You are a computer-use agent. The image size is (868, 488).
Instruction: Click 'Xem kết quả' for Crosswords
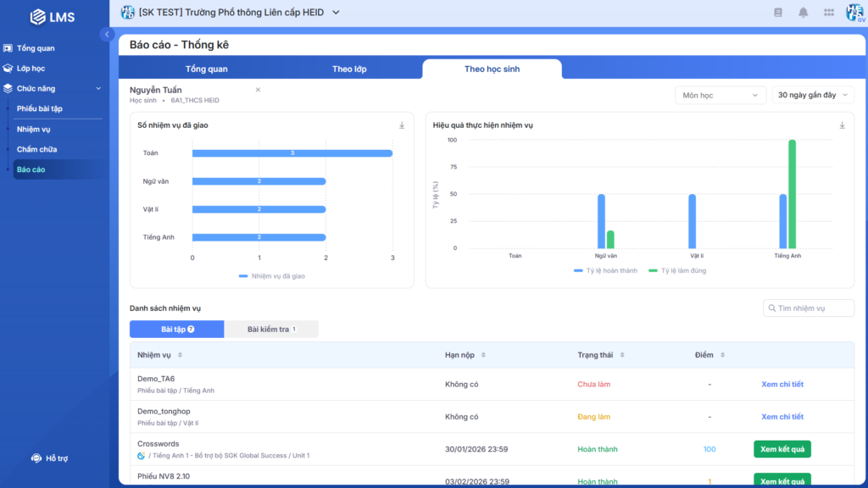(782, 449)
